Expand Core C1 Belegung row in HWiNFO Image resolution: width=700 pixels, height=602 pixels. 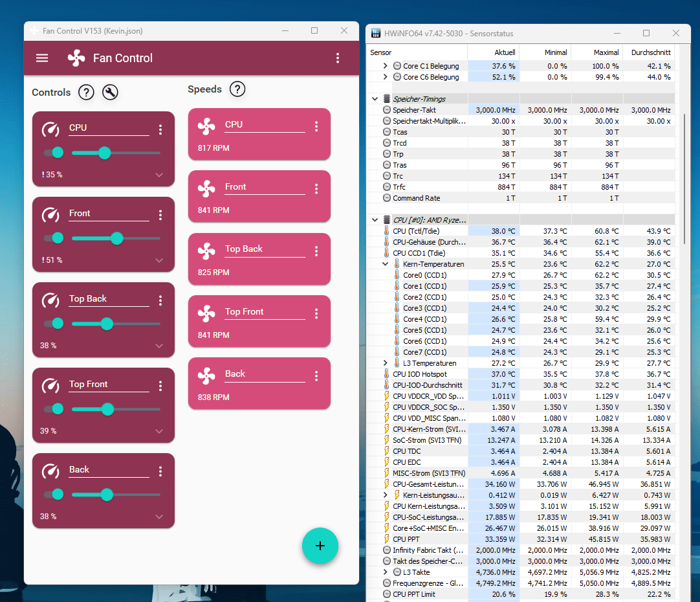(x=386, y=65)
